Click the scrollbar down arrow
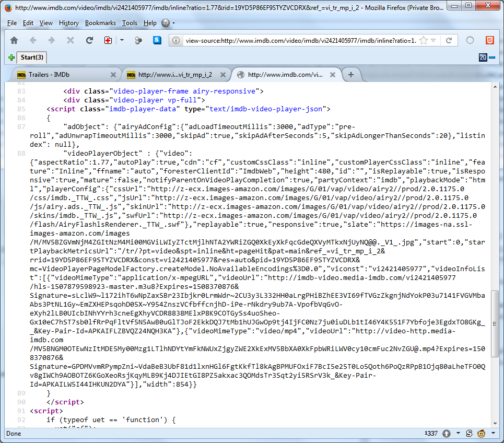This screenshot has width=504, height=443. 495,423
